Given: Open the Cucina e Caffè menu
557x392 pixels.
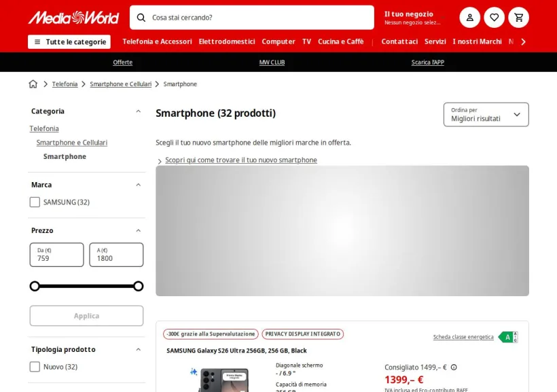Looking at the screenshot, I should [x=341, y=41].
